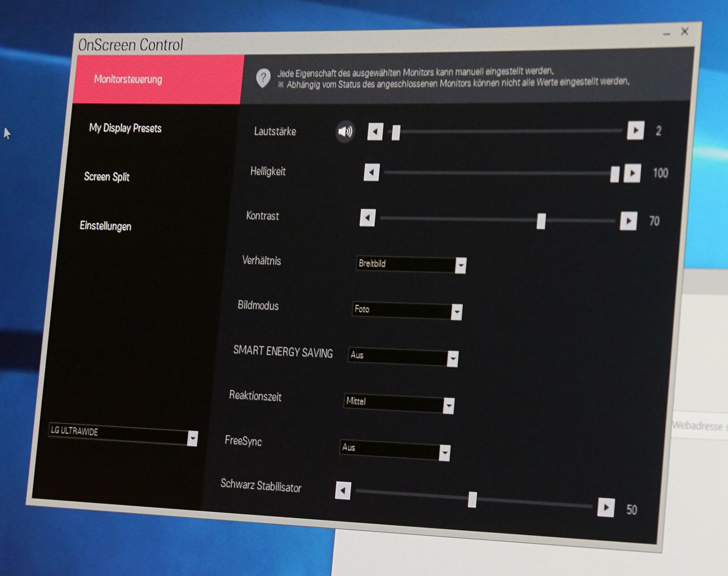Screen dimensions: 728x576
Task: Click the Kontrast label
Action: coord(262,216)
